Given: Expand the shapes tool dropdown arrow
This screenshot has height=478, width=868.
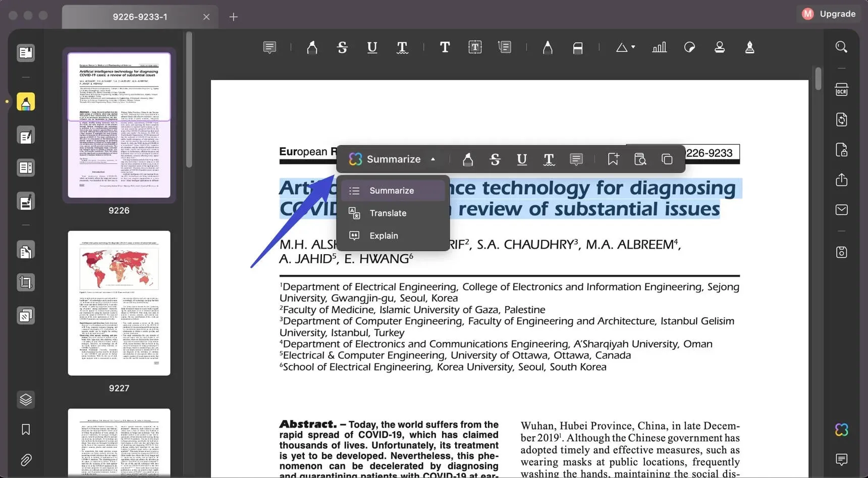Looking at the screenshot, I should coord(633,47).
